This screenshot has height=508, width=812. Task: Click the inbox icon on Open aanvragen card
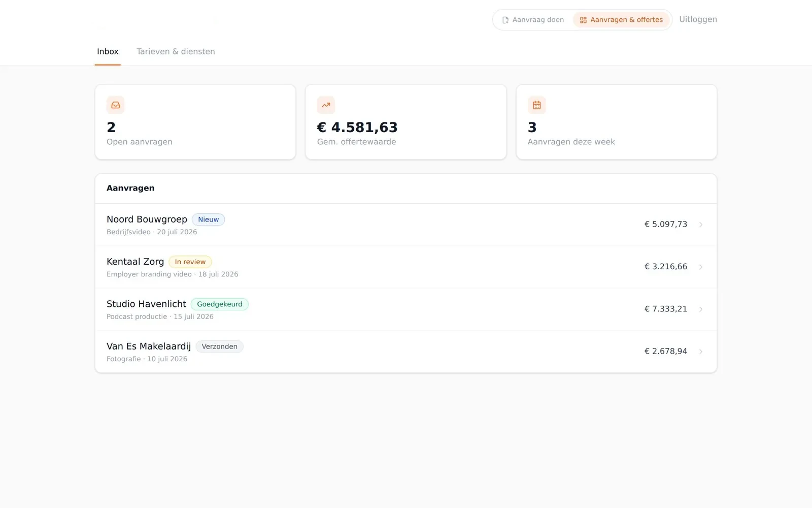click(116, 105)
